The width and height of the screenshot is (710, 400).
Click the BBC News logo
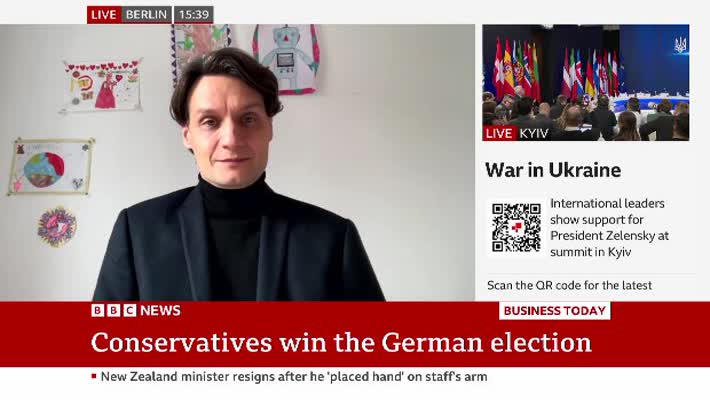[136, 310]
